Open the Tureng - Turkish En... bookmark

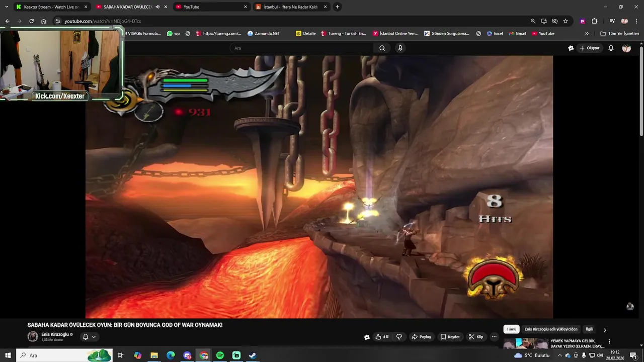343,34
